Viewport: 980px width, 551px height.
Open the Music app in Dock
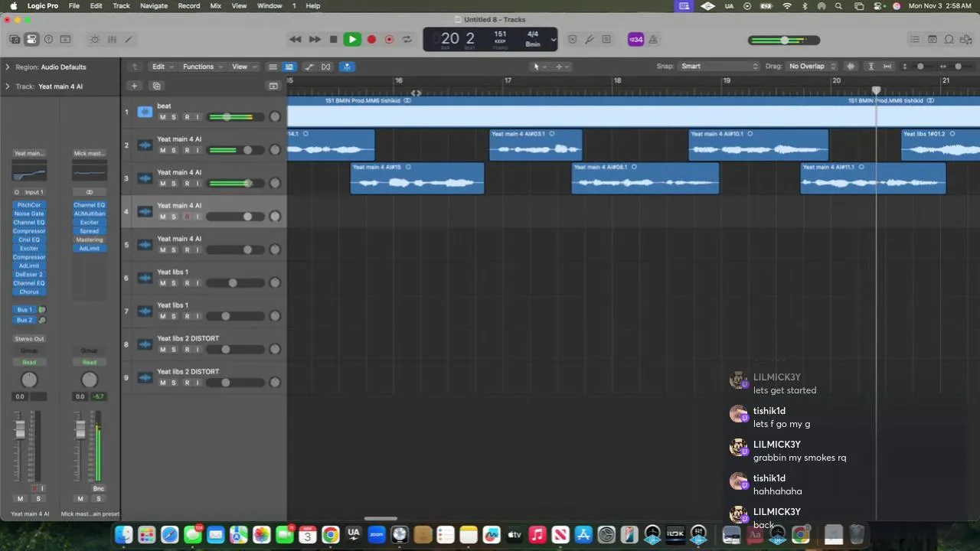(x=537, y=534)
